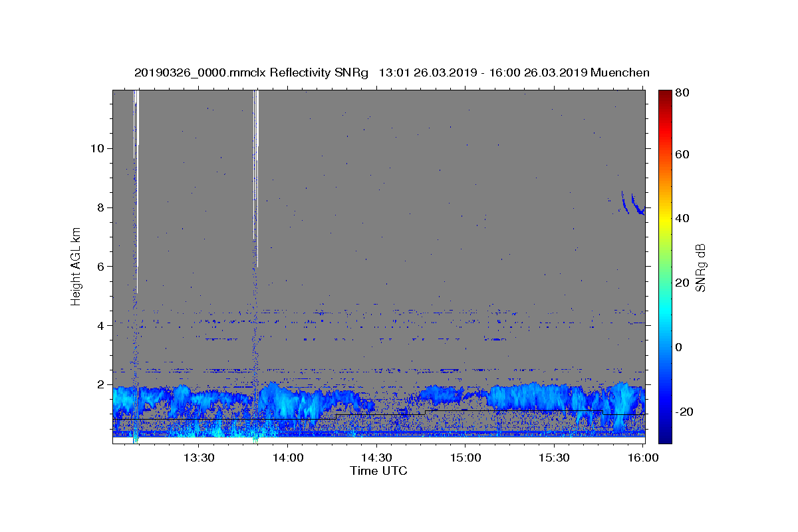Click the 'SNRg dB' colorbar label
798x532 pixels.
point(700,267)
